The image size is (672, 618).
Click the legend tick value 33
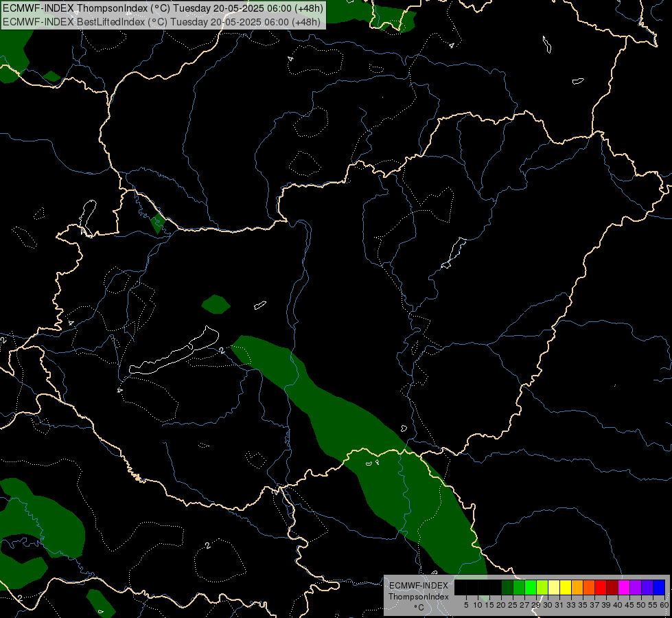(571, 605)
